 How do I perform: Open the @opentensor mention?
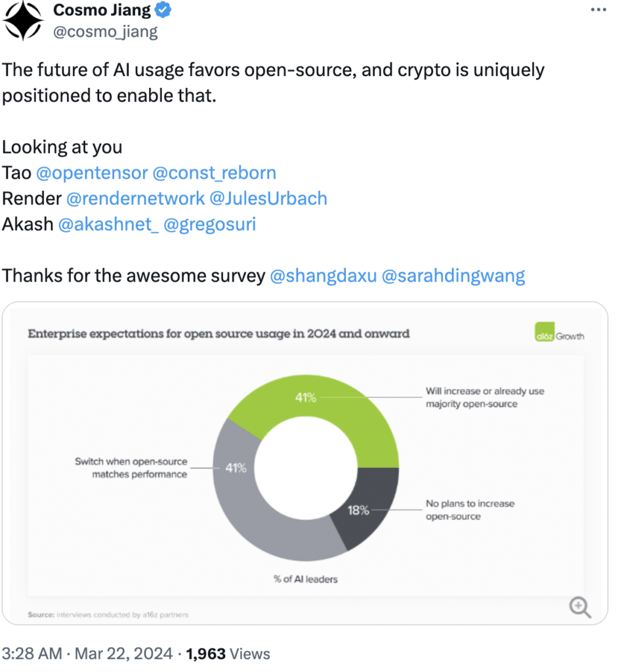(x=91, y=173)
